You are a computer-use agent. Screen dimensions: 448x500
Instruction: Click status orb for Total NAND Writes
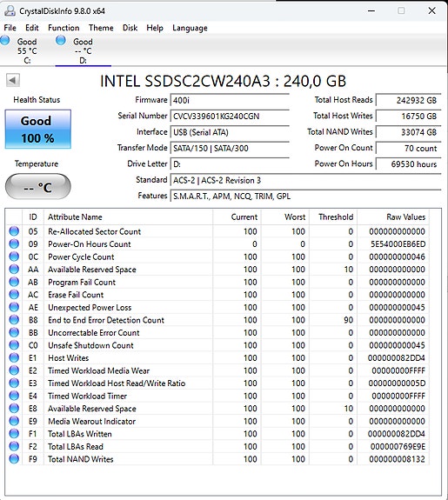[14, 459]
